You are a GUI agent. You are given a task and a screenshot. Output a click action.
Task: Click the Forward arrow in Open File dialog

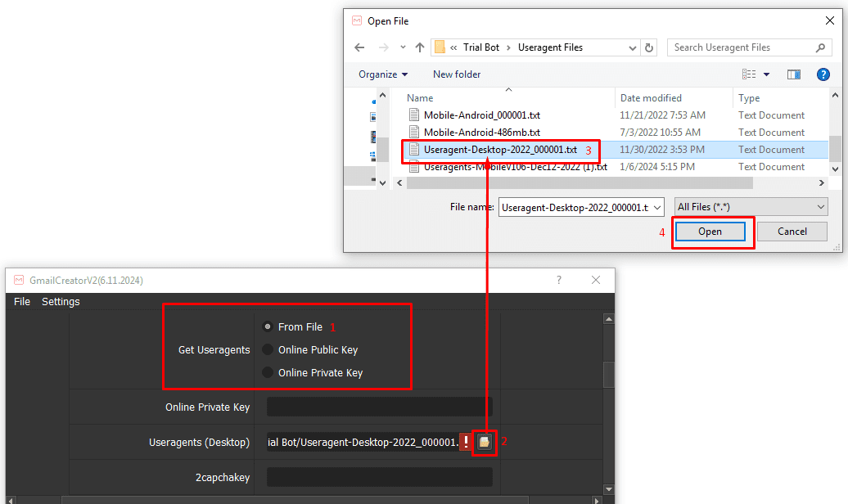(x=383, y=47)
